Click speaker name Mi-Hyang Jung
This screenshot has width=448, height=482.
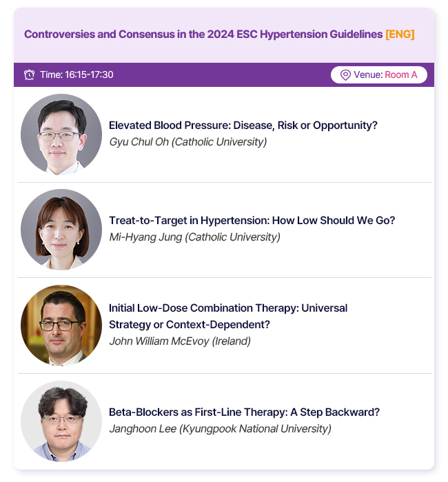click(x=194, y=237)
